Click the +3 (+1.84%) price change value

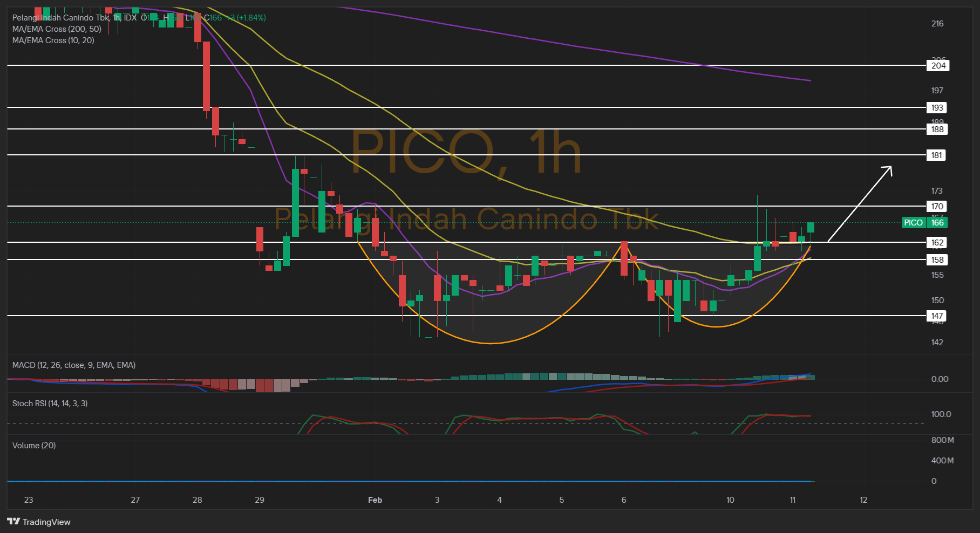click(246, 18)
